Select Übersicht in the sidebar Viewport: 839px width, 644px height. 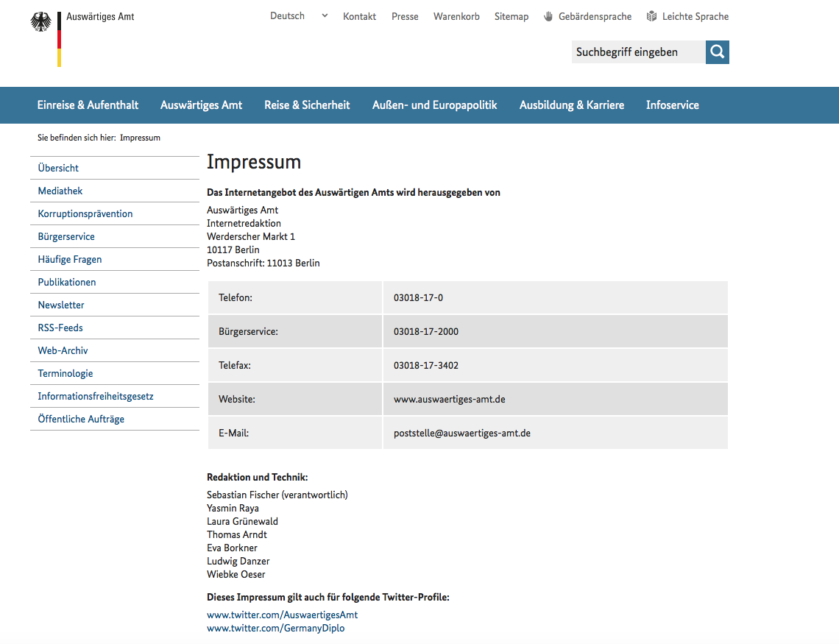tap(115, 168)
